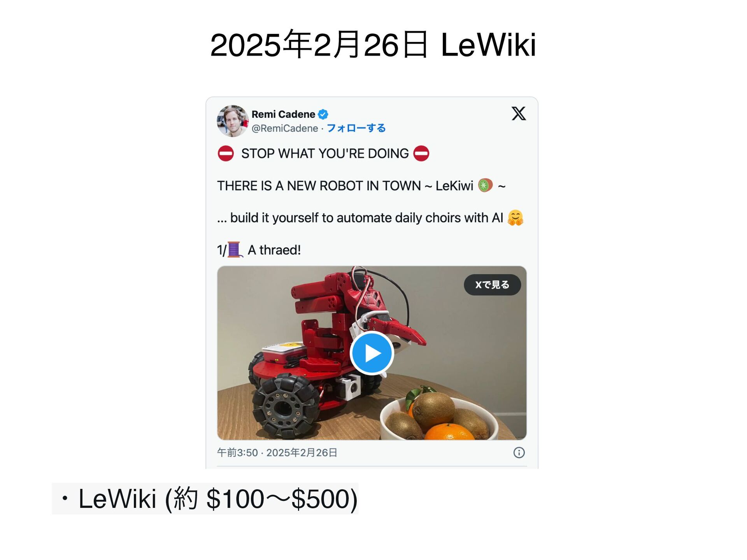
Task: Open the @RemiCadene handle
Action: (285, 128)
